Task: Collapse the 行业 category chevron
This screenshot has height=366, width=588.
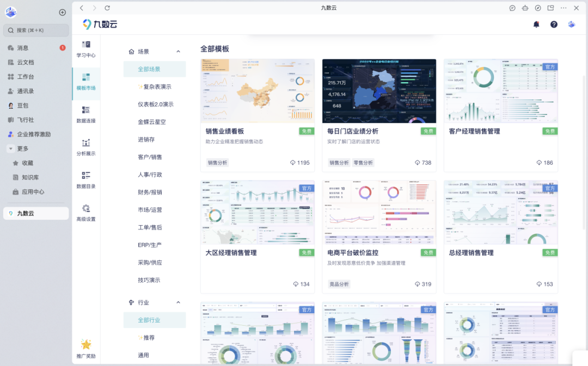Action: 178,303
